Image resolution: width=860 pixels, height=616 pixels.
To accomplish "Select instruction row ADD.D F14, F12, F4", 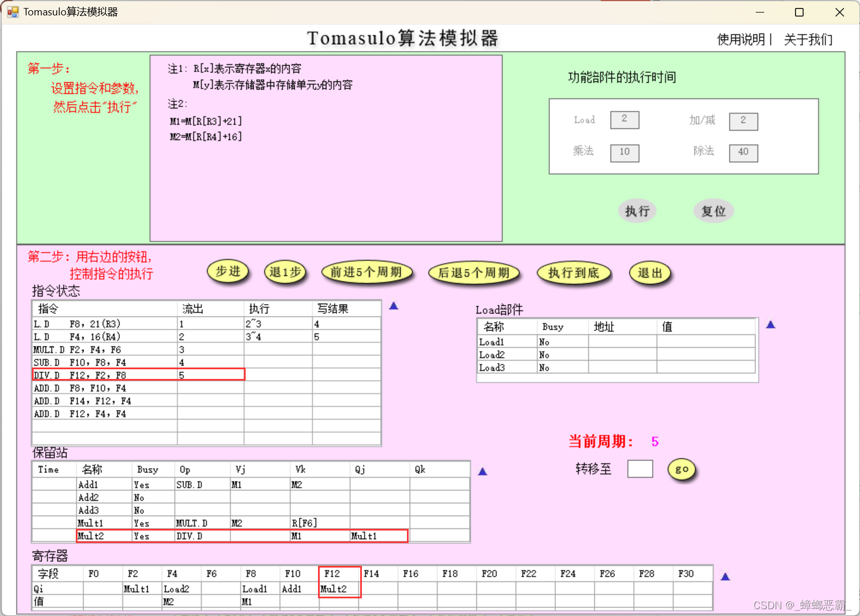I will [206, 401].
